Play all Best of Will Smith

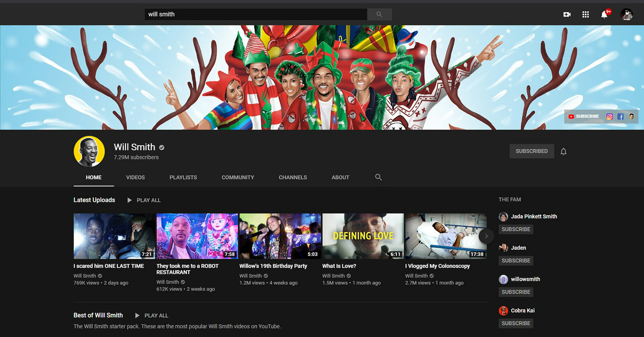click(x=152, y=316)
